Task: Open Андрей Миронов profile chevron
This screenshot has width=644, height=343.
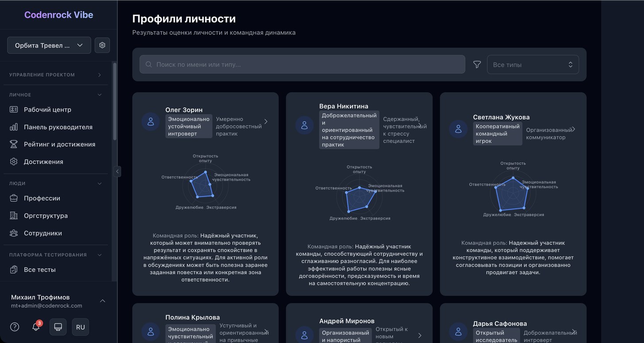Action: (x=420, y=335)
